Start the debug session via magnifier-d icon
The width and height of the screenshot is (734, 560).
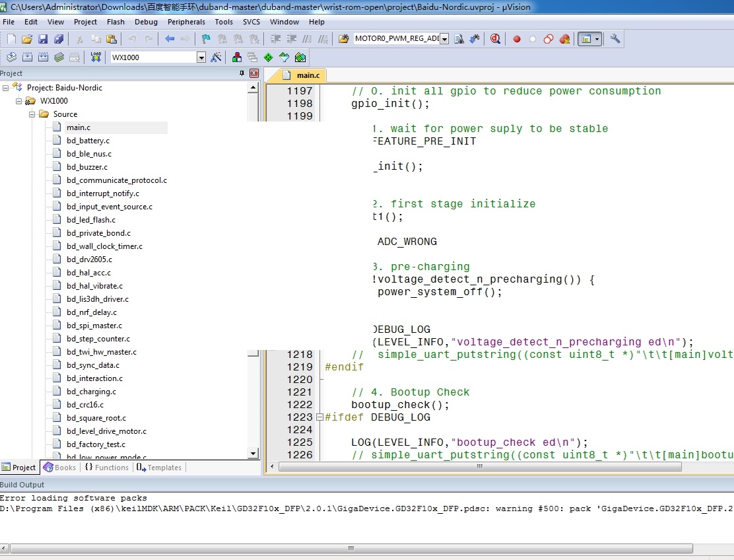click(495, 39)
